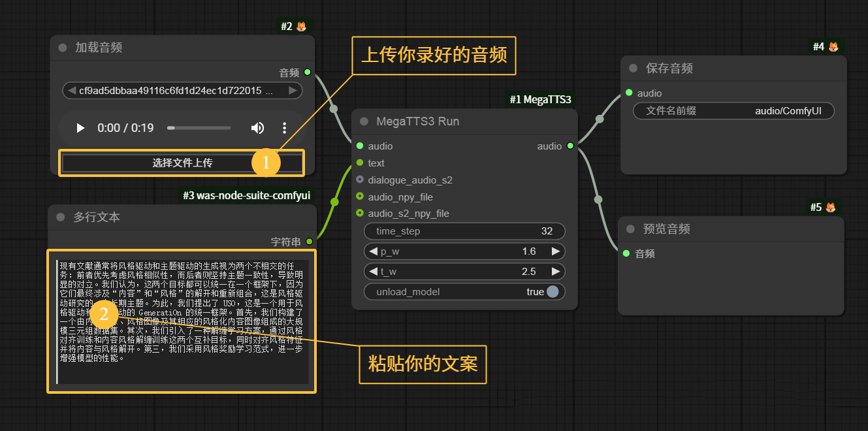Play the loaded audio clip
The image size is (868, 431).
point(80,128)
